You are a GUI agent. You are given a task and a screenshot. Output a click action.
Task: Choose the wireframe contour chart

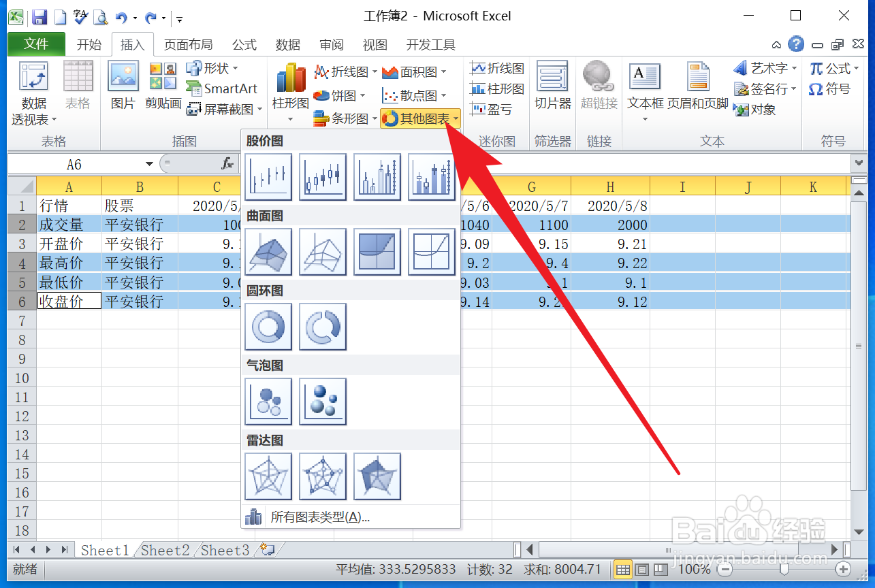coord(432,252)
